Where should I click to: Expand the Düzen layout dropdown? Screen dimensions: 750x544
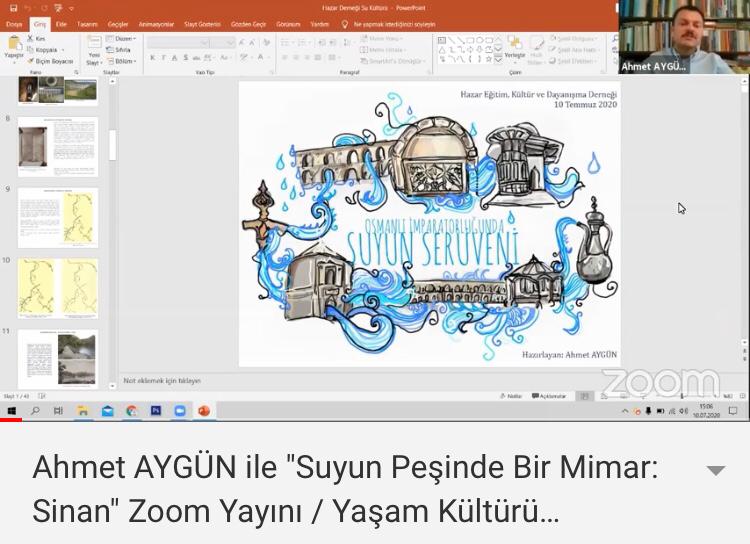(x=125, y=39)
